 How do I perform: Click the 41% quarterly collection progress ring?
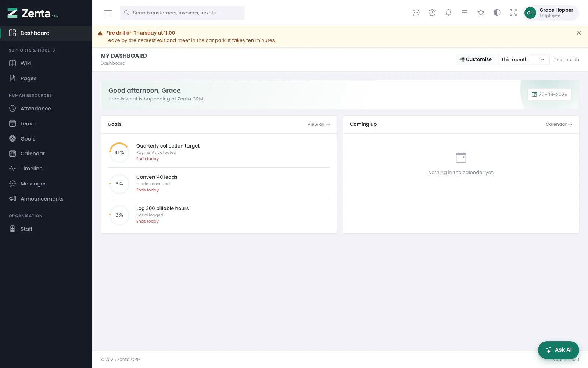(119, 152)
